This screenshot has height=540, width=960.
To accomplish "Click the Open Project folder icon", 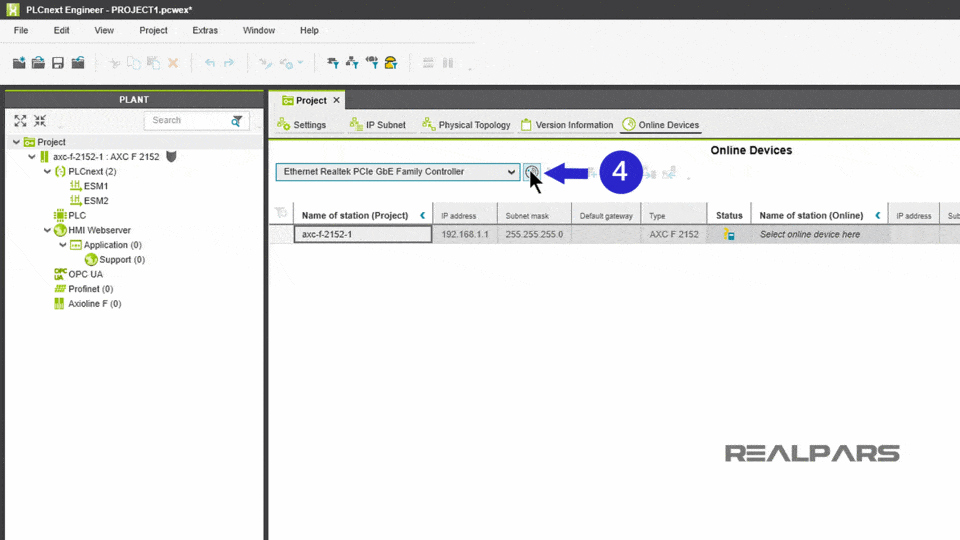I will 38,62.
